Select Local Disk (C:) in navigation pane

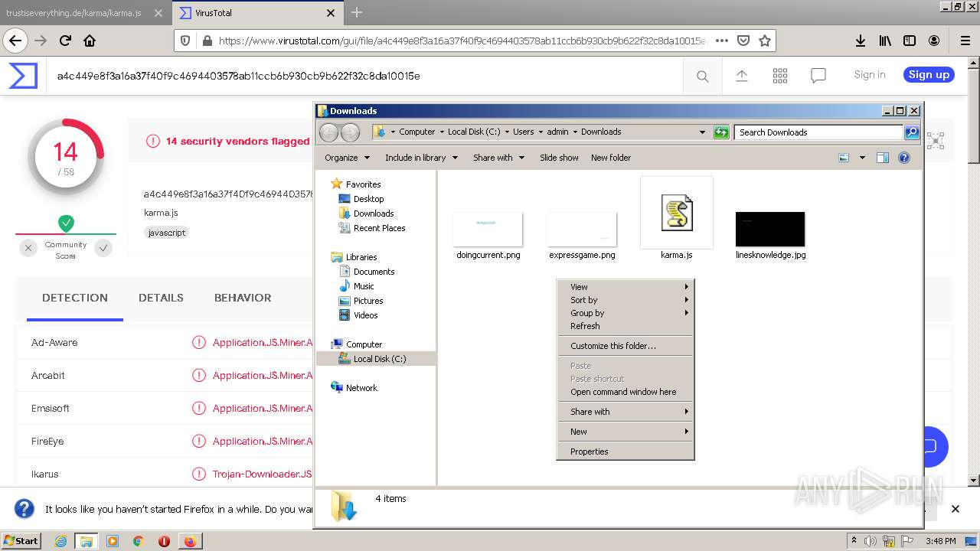tap(379, 359)
